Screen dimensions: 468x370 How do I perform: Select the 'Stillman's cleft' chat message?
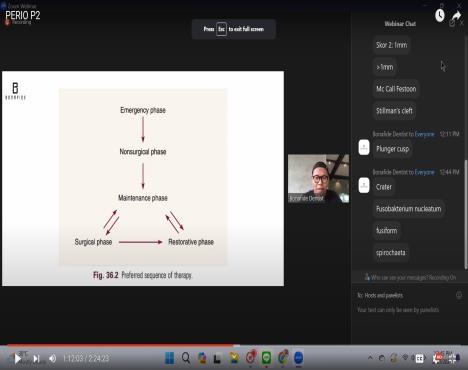(394, 111)
